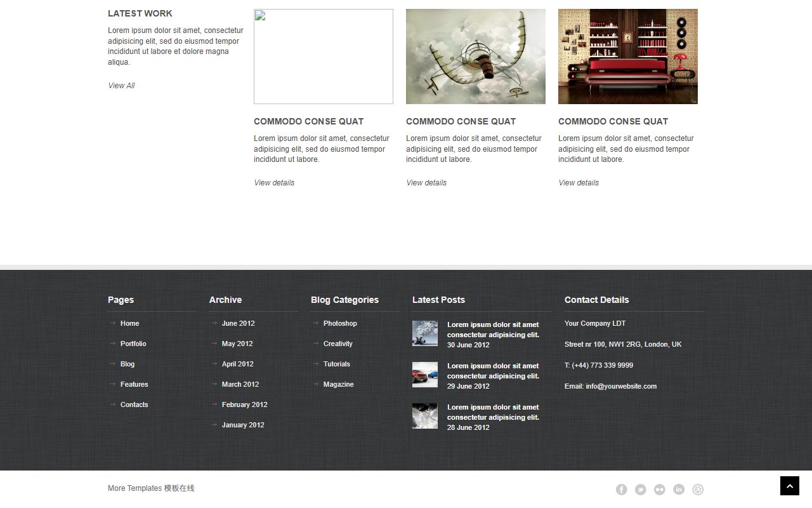Open the April 2012 archive
Image resolution: width=812 pixels, height=508 pixels.
point(237,364)
